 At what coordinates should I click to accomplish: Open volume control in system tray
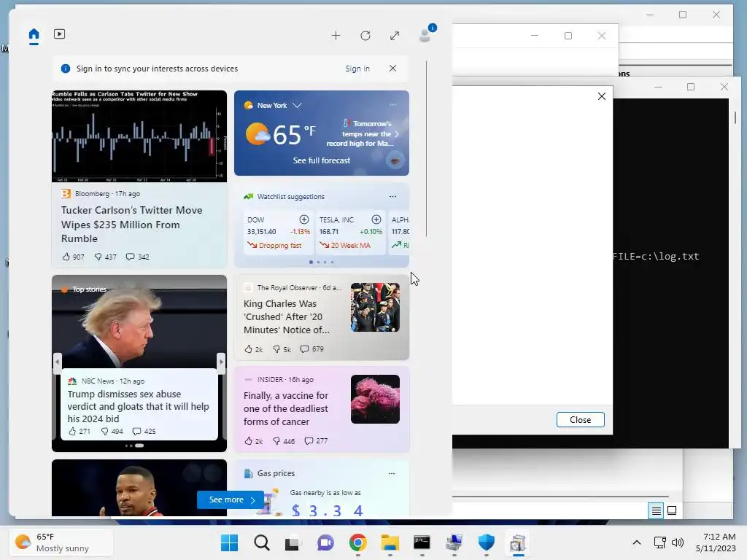(x=678, y=542)
